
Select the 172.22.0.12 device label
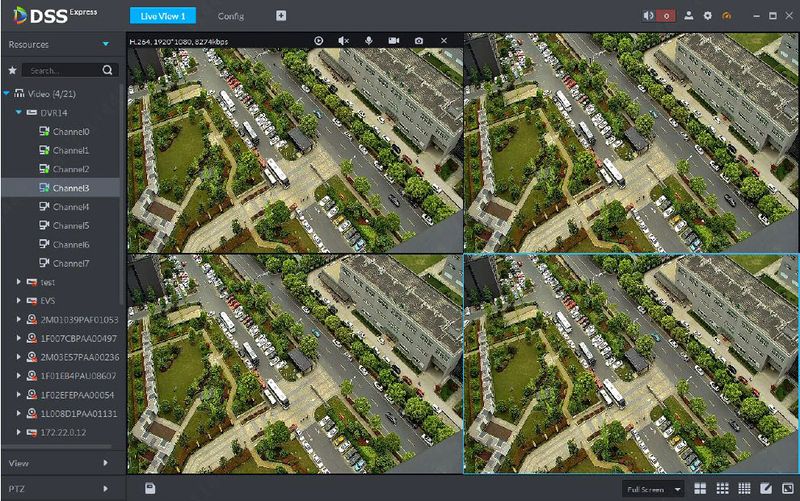point(63,433)
